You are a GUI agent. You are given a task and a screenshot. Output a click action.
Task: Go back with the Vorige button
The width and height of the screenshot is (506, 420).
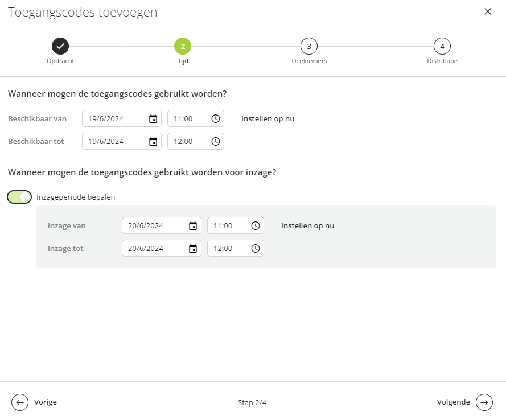(x=34, y=402)
